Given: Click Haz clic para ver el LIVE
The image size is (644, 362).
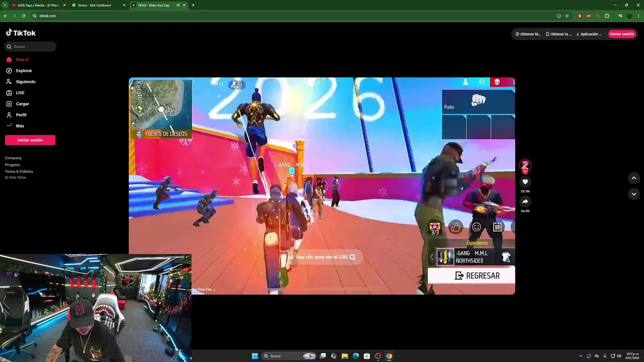Looking at the screenshot, I should (x=325, y=257).
